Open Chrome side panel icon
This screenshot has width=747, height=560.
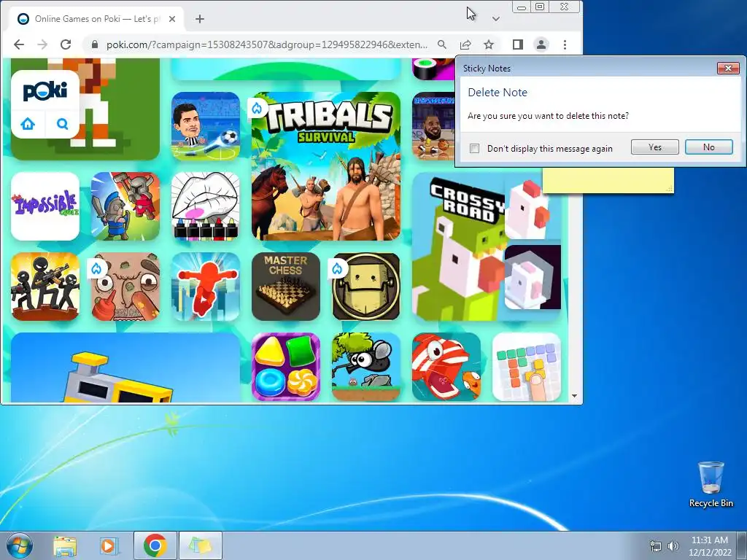point(518,44)
